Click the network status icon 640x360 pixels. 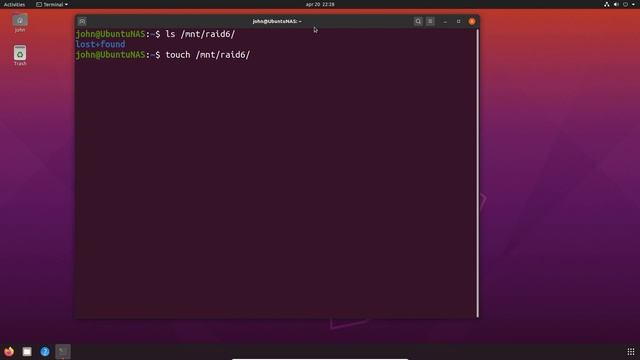pos(607,4)
